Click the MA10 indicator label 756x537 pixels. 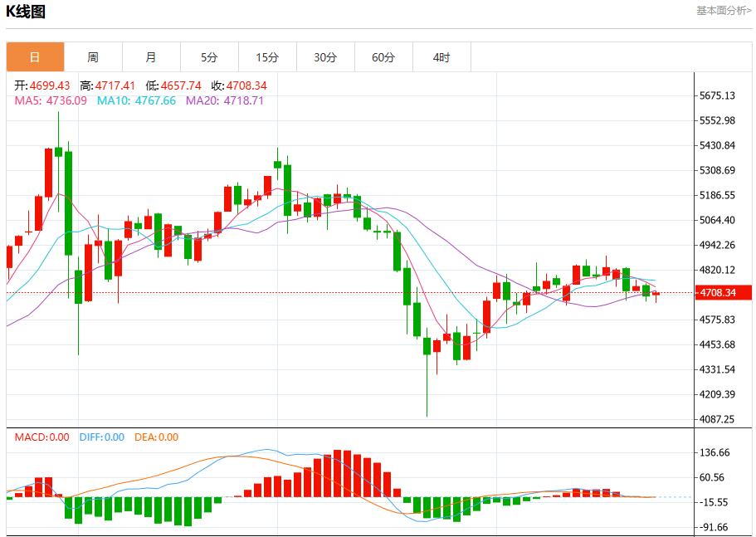(x=136, y=100)
